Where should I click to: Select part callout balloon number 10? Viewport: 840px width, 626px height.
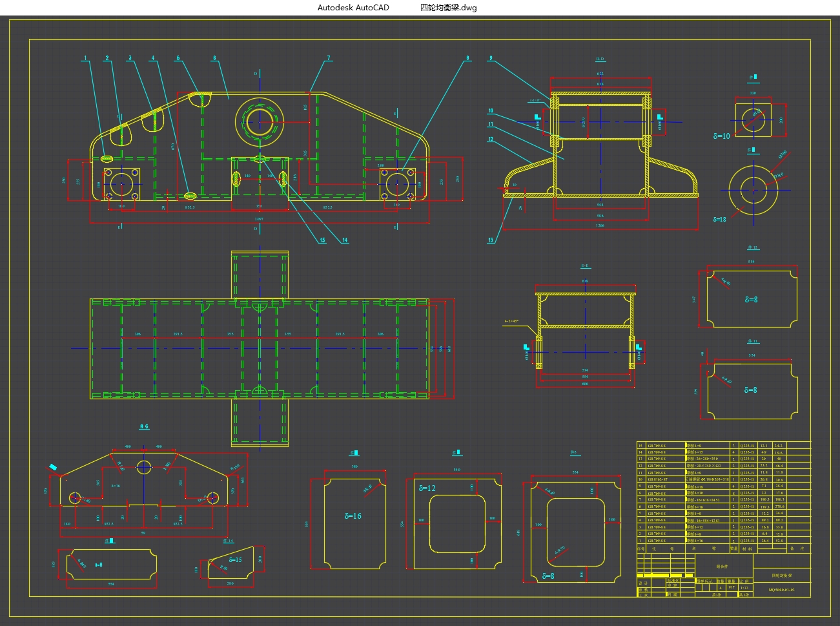pos(491,111)
